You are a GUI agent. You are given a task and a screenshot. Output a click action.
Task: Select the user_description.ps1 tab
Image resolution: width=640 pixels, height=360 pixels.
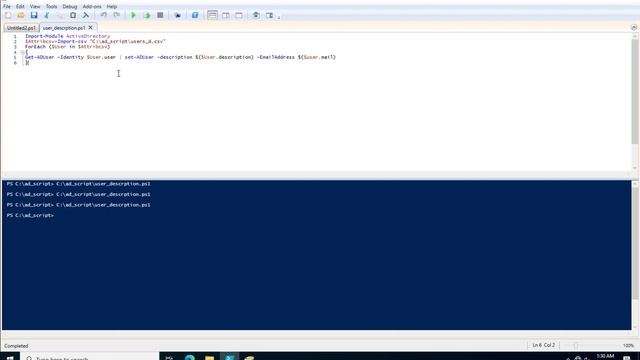(64, 28)
